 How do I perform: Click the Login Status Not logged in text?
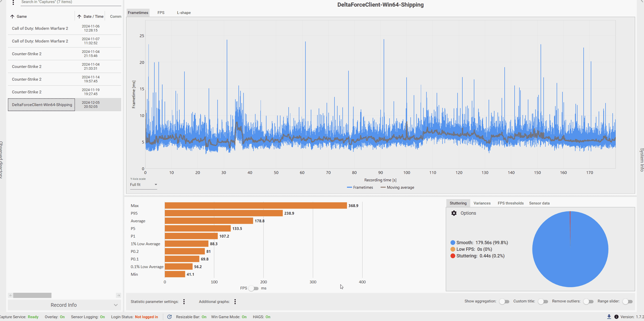pos(134,317)
